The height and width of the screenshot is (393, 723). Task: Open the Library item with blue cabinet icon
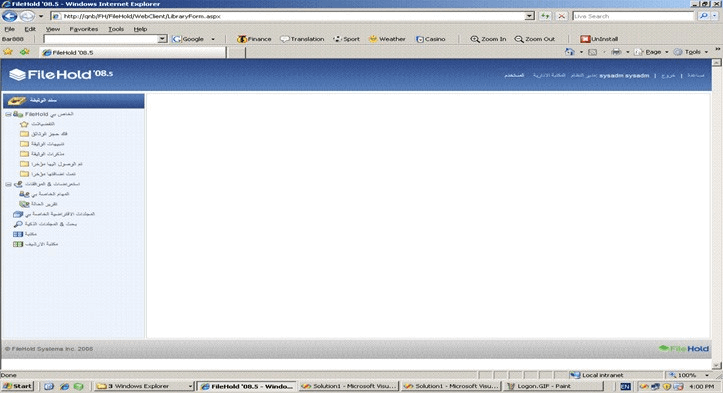pyautogui.click(x=25, y=234)
